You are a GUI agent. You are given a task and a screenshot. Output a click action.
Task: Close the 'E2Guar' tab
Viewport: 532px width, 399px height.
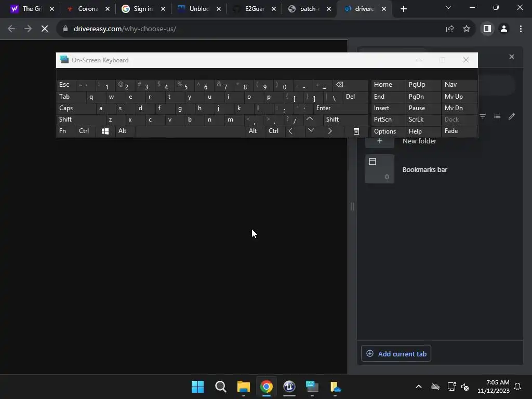point(274,9)
